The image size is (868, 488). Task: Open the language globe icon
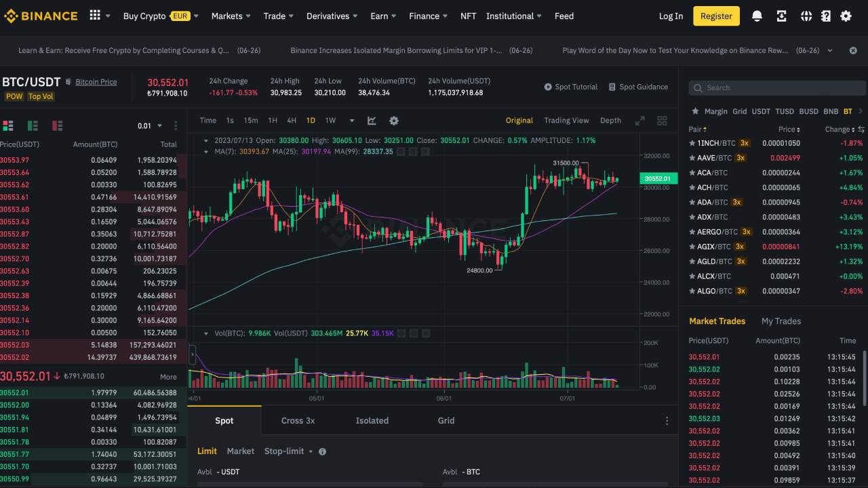click(806, 16)
